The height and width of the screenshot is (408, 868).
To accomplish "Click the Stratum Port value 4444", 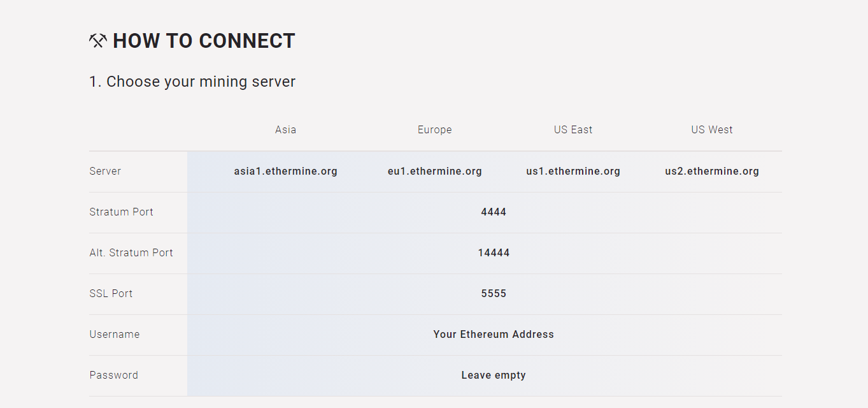I will pyautogui.click(x=493, y=212).
